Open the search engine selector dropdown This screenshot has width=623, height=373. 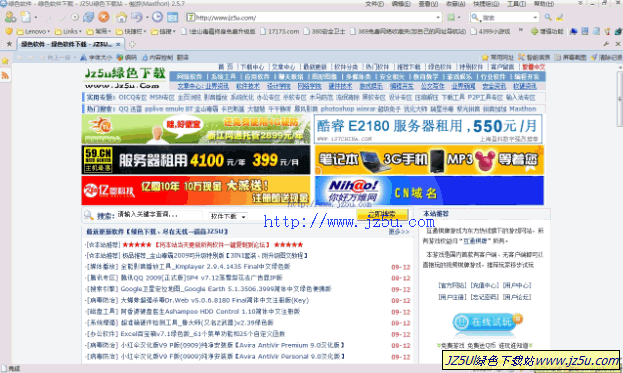coord(476,17)
